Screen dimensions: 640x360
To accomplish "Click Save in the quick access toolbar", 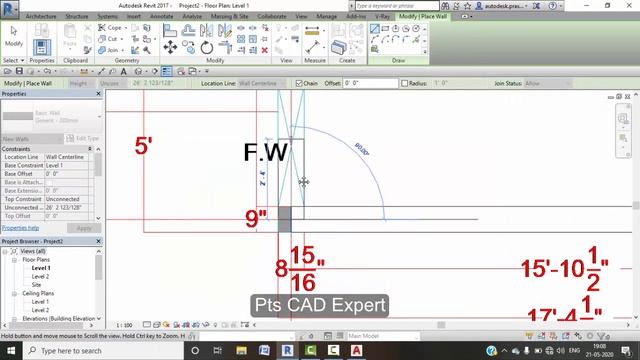I will coord(19,71).
